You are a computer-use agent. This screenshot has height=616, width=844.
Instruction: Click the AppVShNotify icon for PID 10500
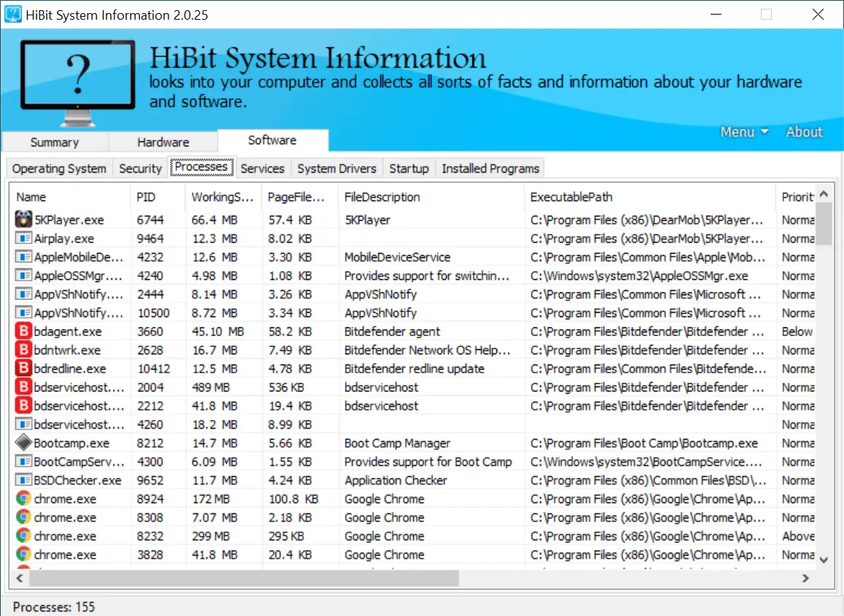[23, 312]
